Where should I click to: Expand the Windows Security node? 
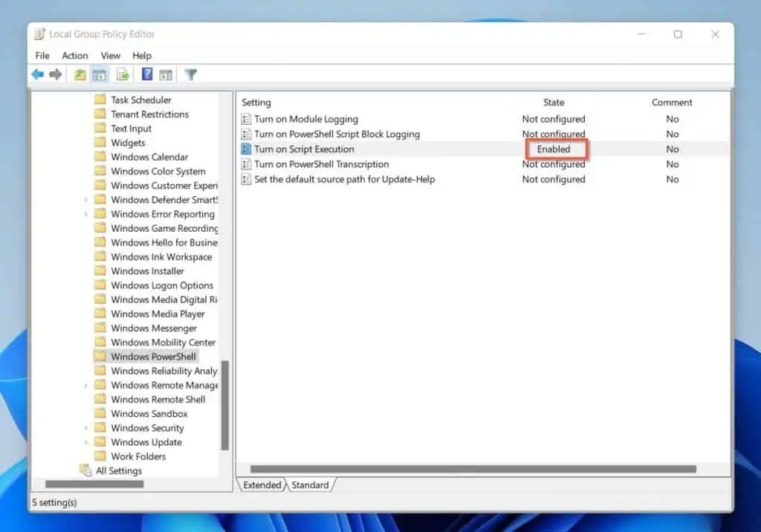[x=86, y=428]
